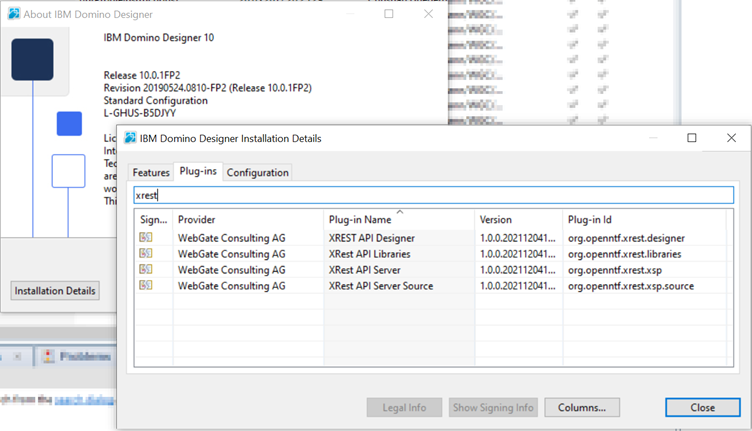Click version cell of XRest API Server row
This screenshot has height=431, width=752.
point(517,270)
